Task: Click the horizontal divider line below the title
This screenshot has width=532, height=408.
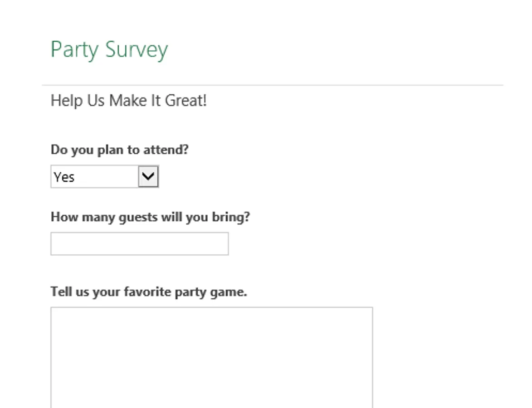Action: click(x=272, y=85)
